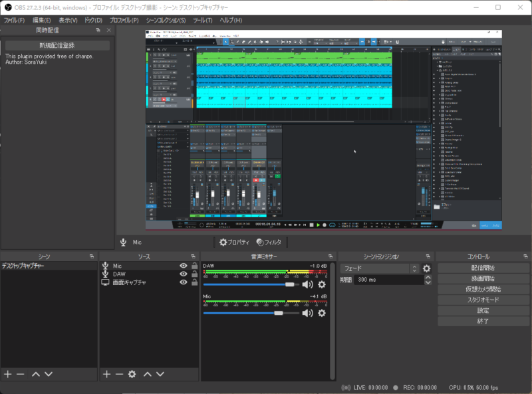This screenshot has height=394, width=532.
Task: Pop out the 音声ミキサー dock
Action: point(331,256)
